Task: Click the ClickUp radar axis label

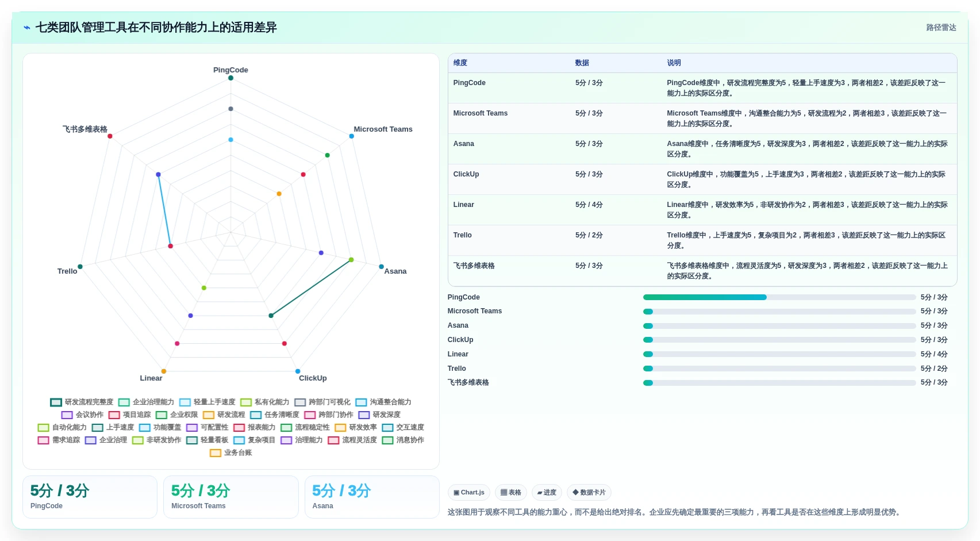Action: [x=313, y=378]
